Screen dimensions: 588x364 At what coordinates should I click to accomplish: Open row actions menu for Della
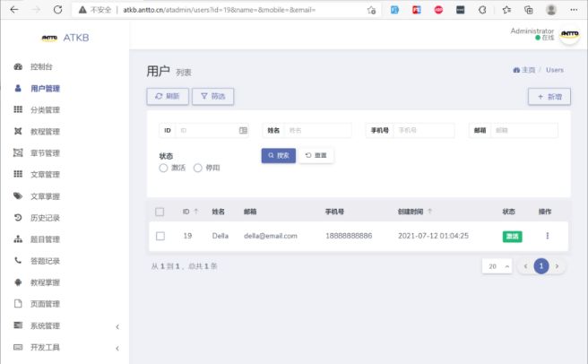tap(547, 236)
